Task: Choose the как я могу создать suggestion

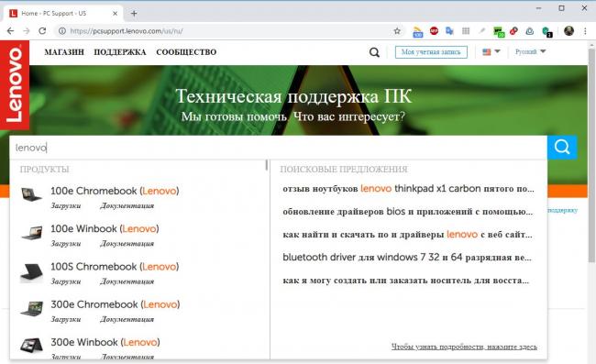Action: (x=405, y=281)
